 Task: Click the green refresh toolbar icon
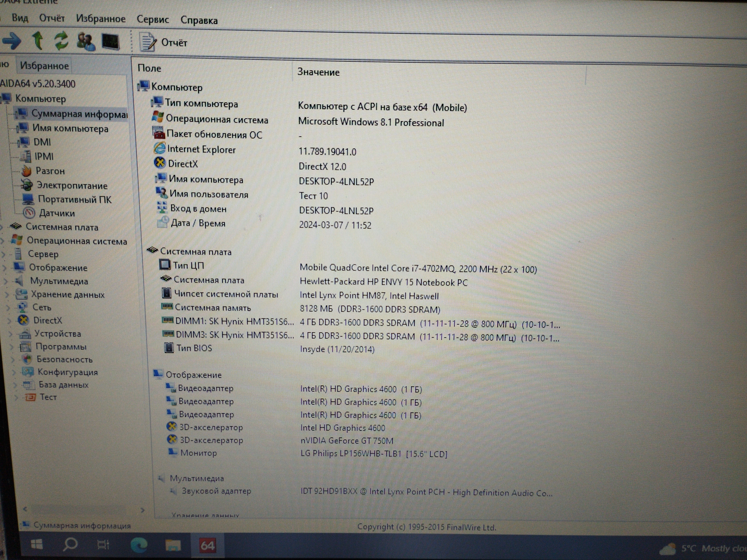pyautogui.click(x=61, y=41)
